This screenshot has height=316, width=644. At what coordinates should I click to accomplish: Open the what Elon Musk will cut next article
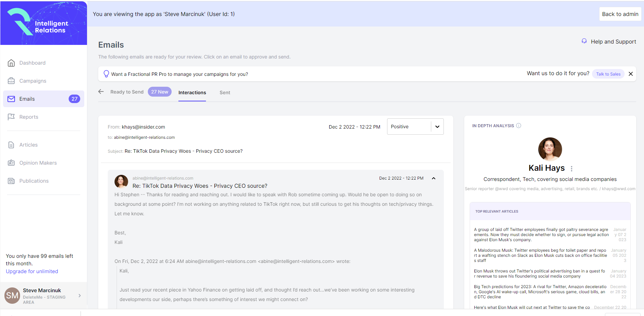click(532, 307)
